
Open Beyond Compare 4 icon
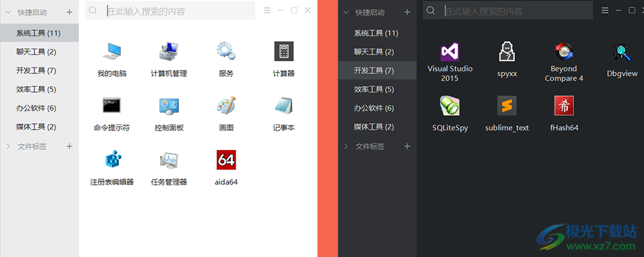tap(564, 51)
